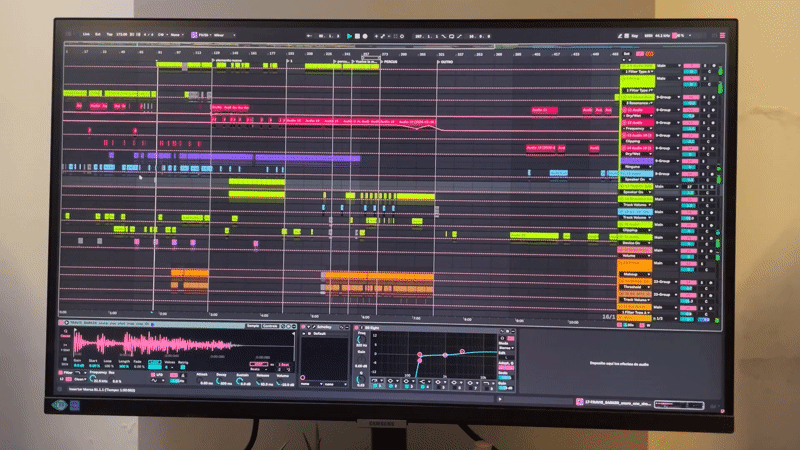Toggle the Follow playback arrow button

[309, 36]
